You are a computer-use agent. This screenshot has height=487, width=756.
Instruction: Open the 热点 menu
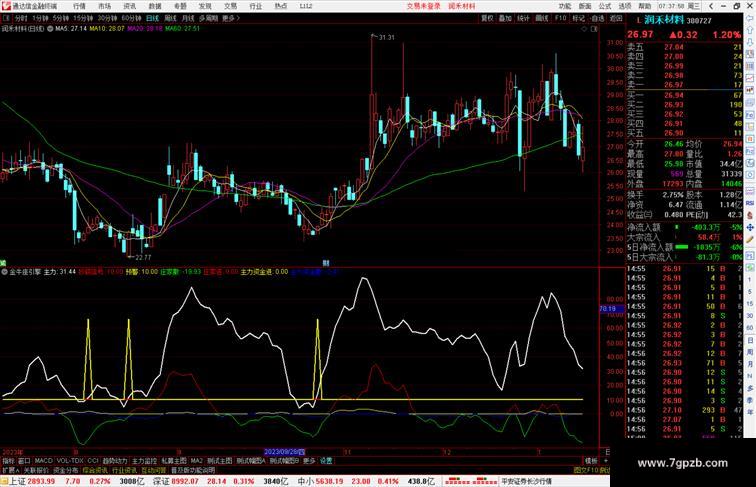[281, 6]
